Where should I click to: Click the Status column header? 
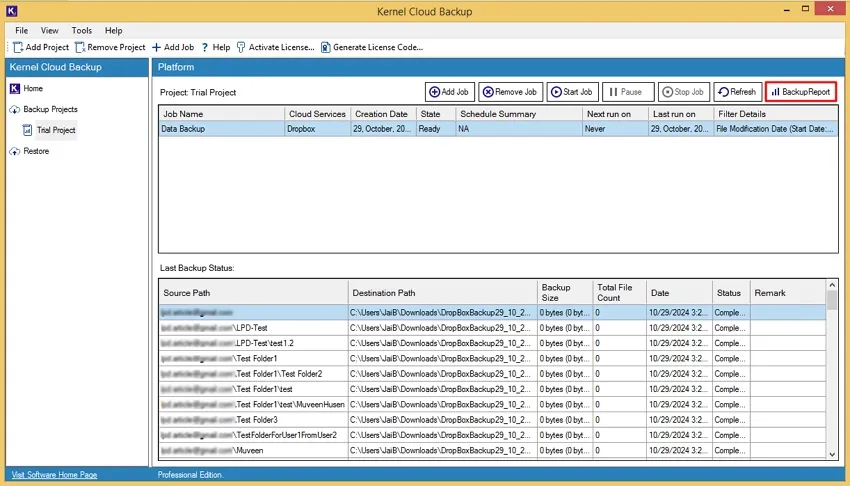[x=731, y=293]
